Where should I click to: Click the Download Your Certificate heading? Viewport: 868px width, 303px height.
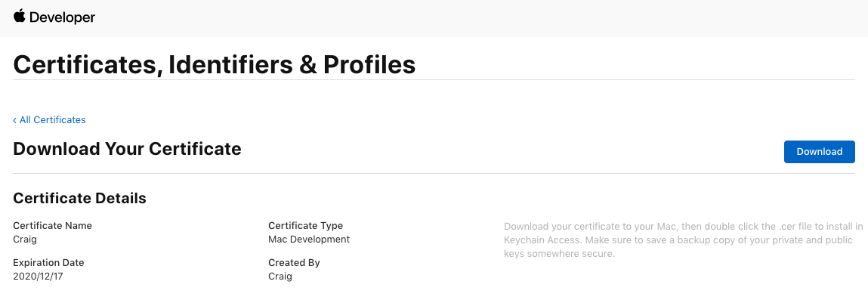tap(128, 149)
